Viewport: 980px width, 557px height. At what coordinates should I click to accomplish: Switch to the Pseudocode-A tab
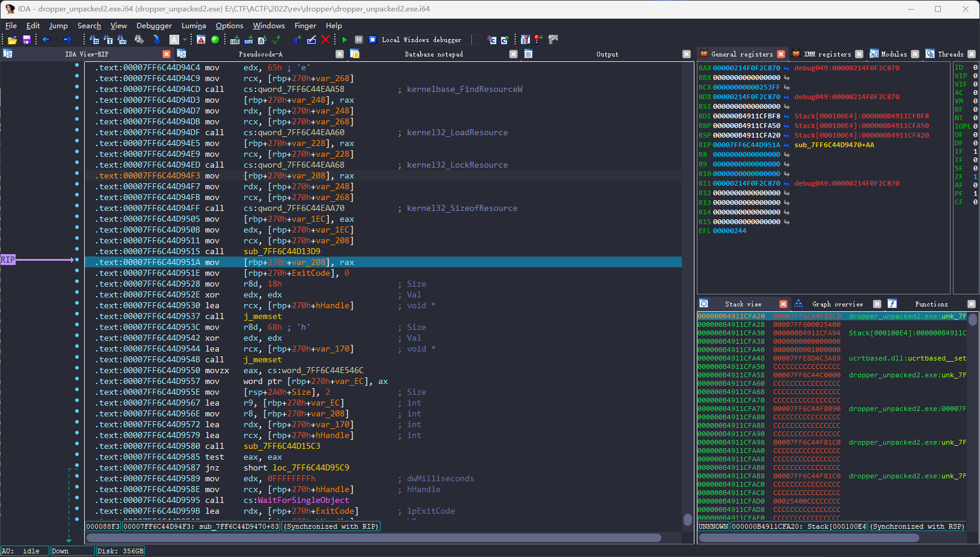pyautogui.click(x=260, y=54)
